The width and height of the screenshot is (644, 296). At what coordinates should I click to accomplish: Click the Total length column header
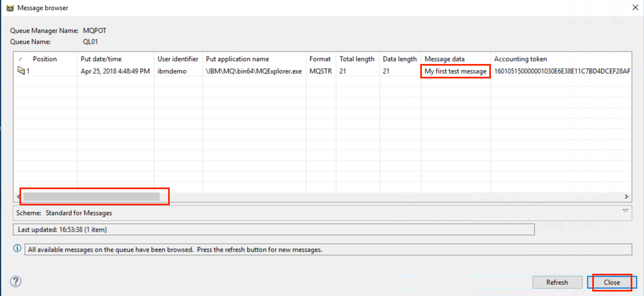357,59
